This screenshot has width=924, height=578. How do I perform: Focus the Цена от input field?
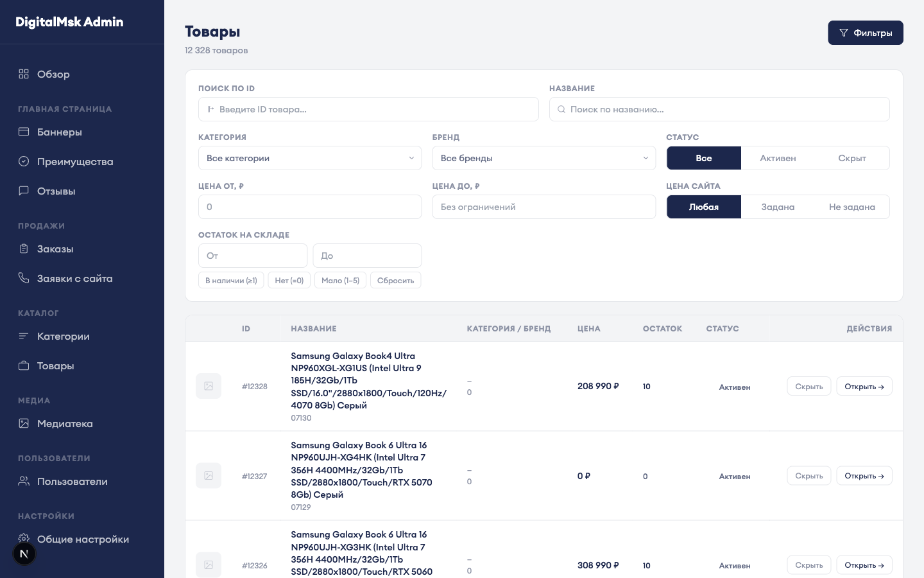(x=310, y=207)
